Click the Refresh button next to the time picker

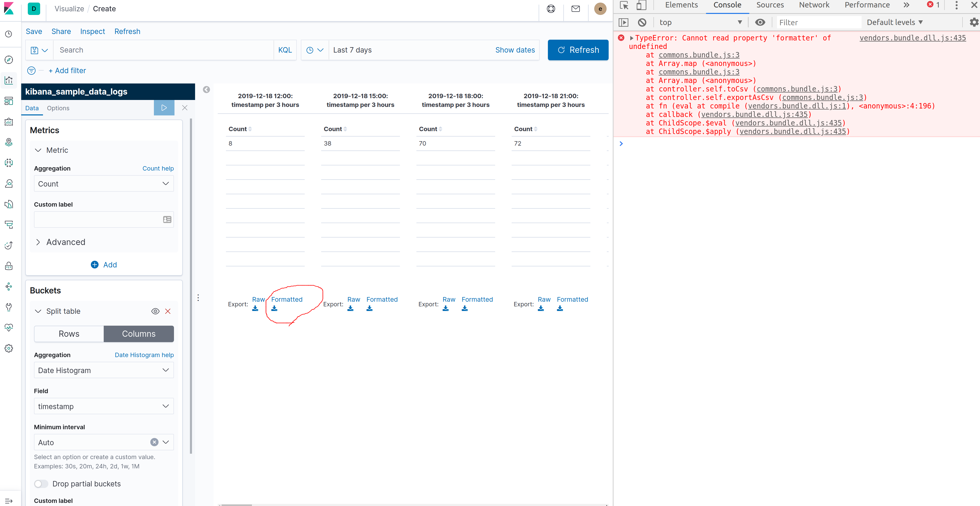click(x=578, y=50)
